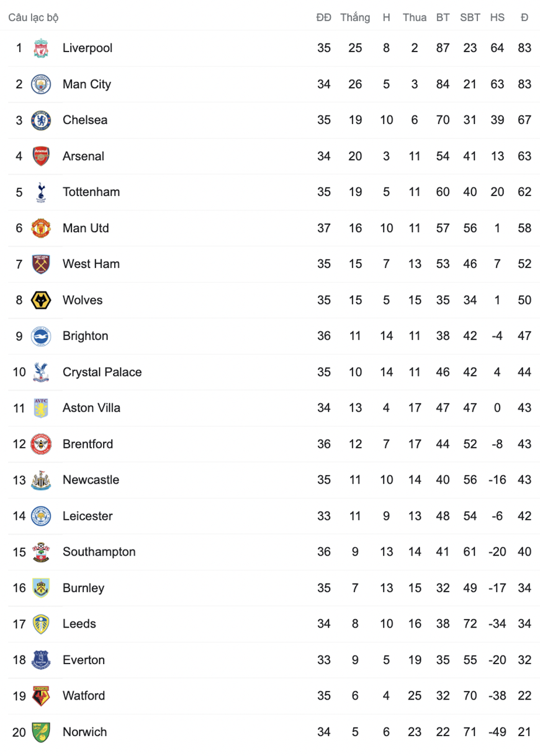Open the Newcastle team link
Screen dimensions: 540x756
click(x=91, y=480)
